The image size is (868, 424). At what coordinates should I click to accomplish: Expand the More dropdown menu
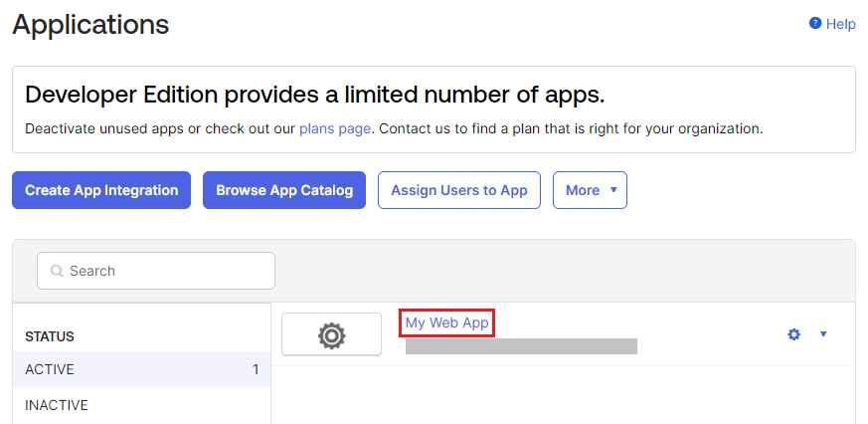tap(590, 190)
